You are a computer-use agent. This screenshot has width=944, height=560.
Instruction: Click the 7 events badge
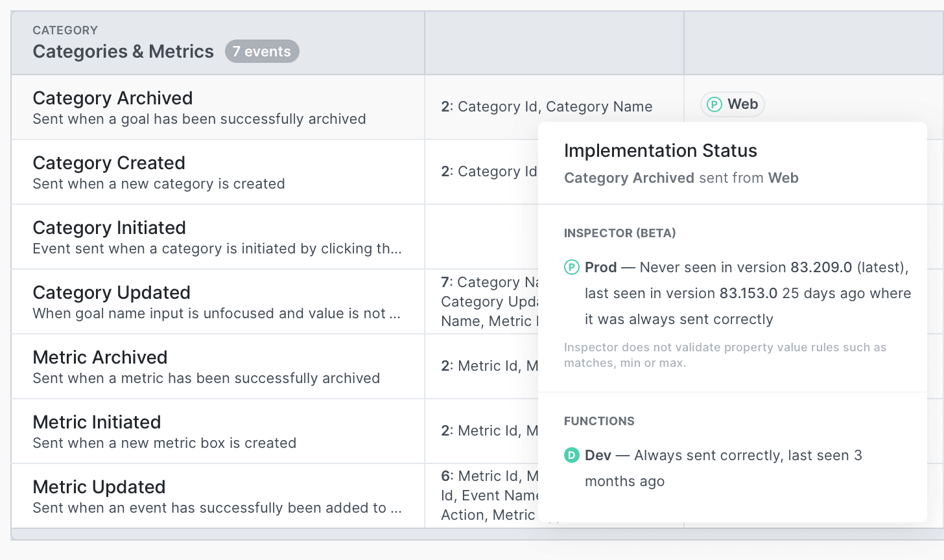(x=262, y=51)
